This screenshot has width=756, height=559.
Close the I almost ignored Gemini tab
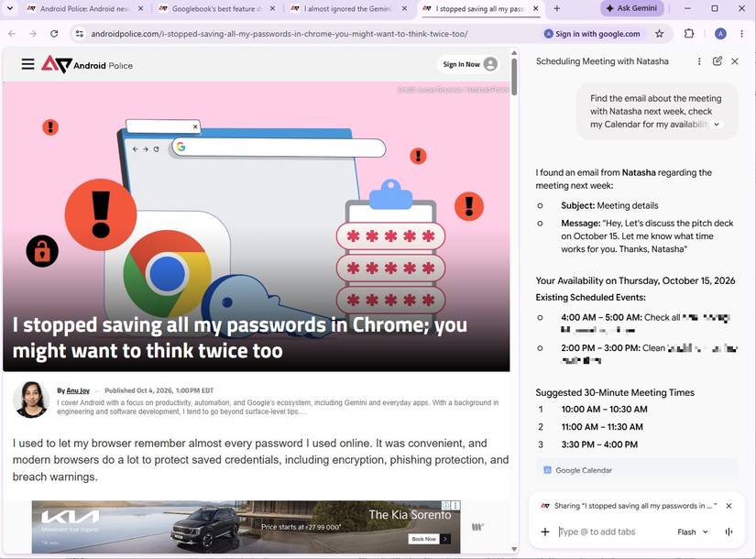[404, 8]
